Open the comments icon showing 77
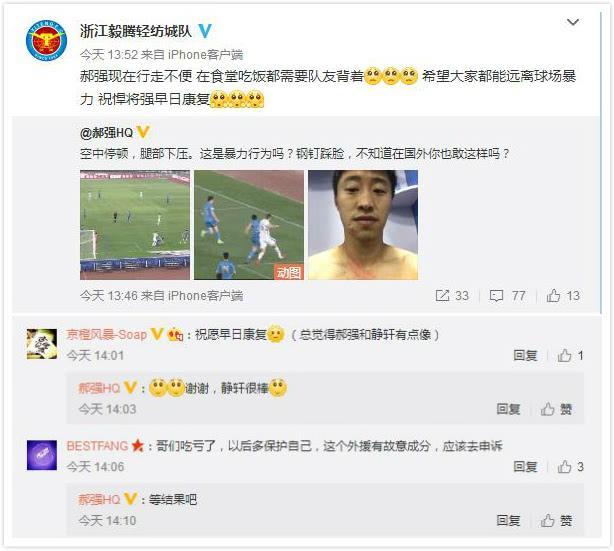614x551 pixels. coord(507,295)
